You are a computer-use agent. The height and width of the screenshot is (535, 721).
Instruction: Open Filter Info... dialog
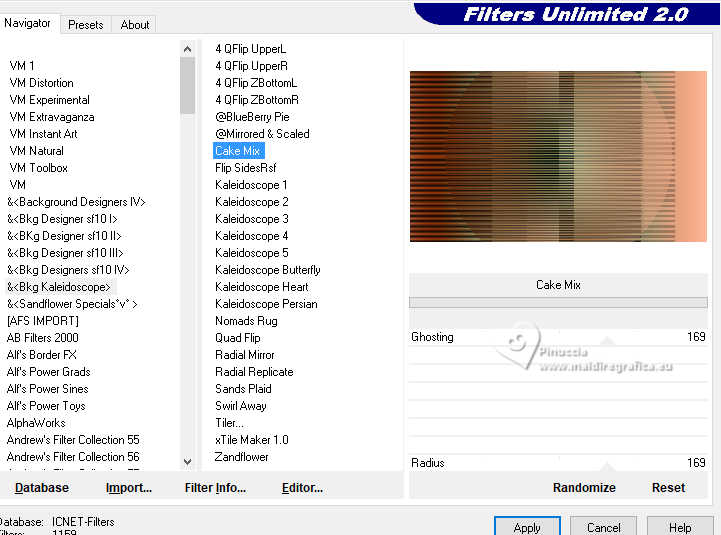pos(215,488)
